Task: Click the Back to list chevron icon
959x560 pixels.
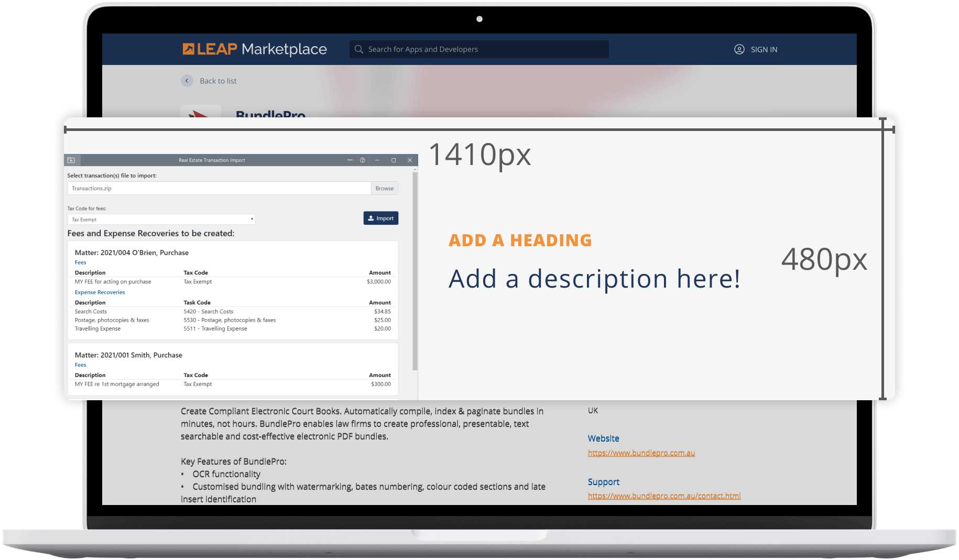Action: (x=187, y=81)
